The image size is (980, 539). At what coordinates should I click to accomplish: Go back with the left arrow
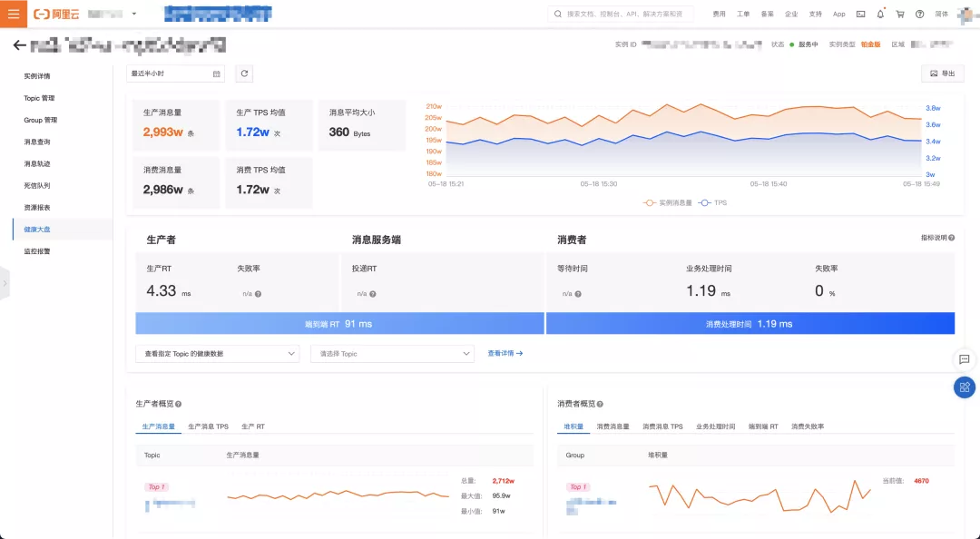pyautogui.click(x=19, y=45)
